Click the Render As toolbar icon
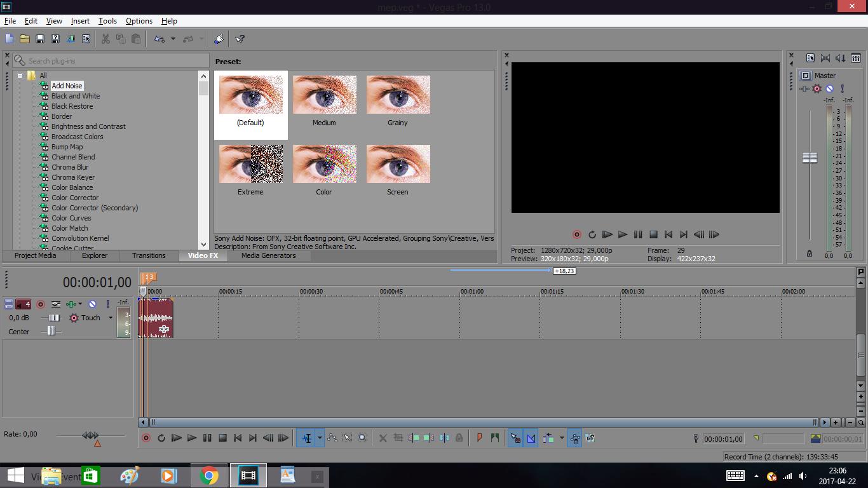868x488 pixels. [x=71, y=39]
